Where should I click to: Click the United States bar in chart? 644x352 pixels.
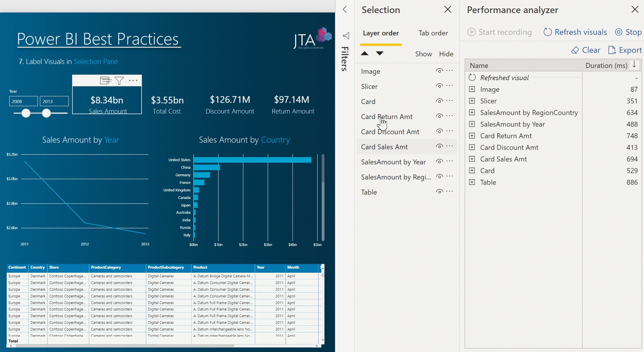point(252,160)
